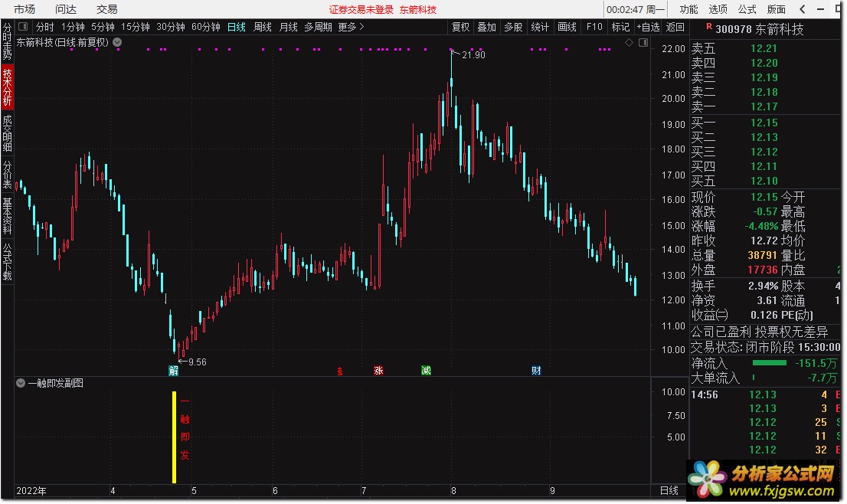Open the 交易 menu
The height and width of the screenshot is (504, 847).
(107, 9)
